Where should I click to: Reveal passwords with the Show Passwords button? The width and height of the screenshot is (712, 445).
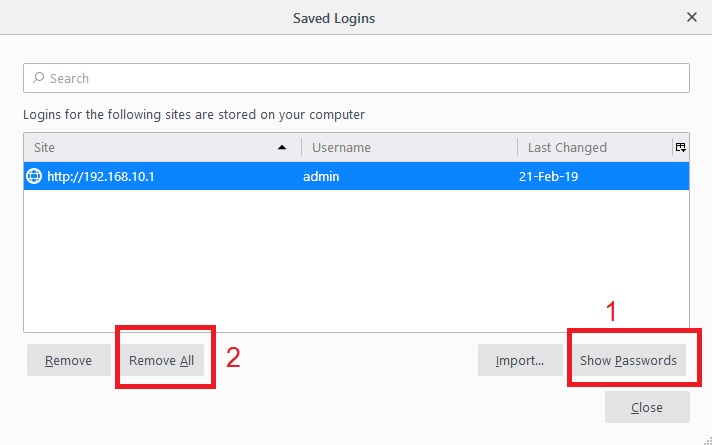coord(628,361)
